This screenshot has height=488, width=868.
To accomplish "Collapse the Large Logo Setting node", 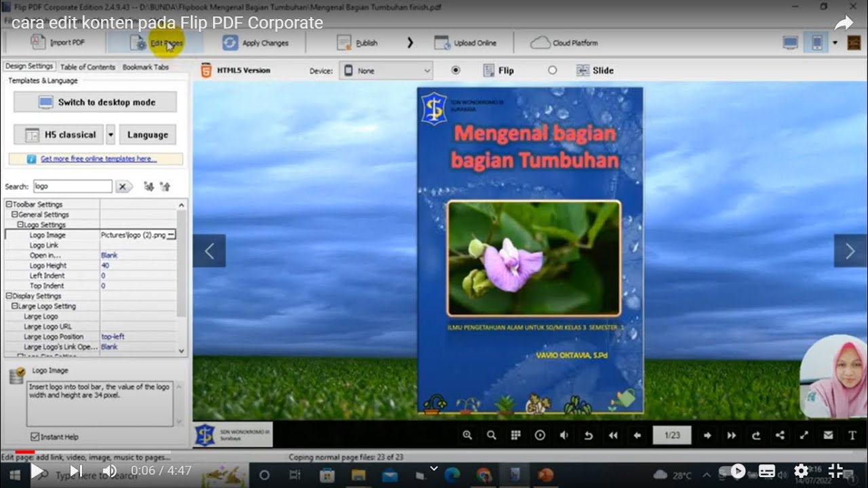I will click(14, 306).
